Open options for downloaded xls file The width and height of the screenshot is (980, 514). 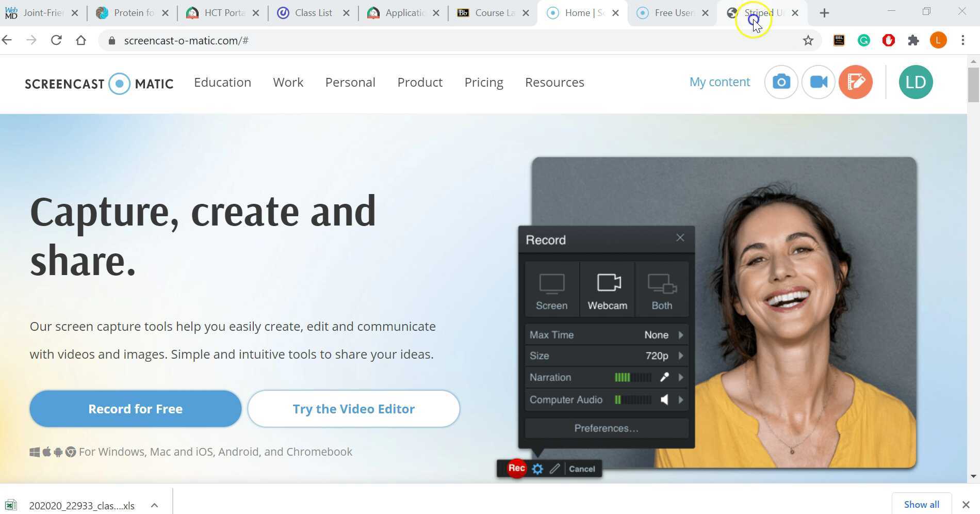(x=154, y=505)
